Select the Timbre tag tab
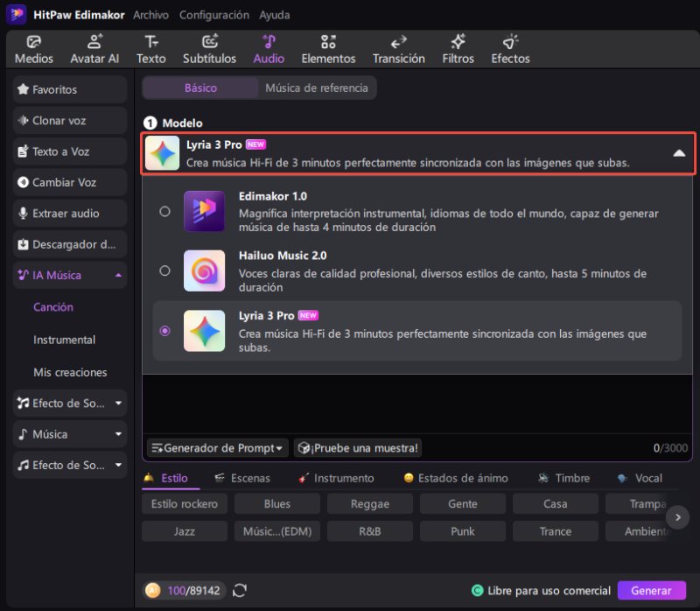The height and width of the screenshot is (611, 700). 564,478
